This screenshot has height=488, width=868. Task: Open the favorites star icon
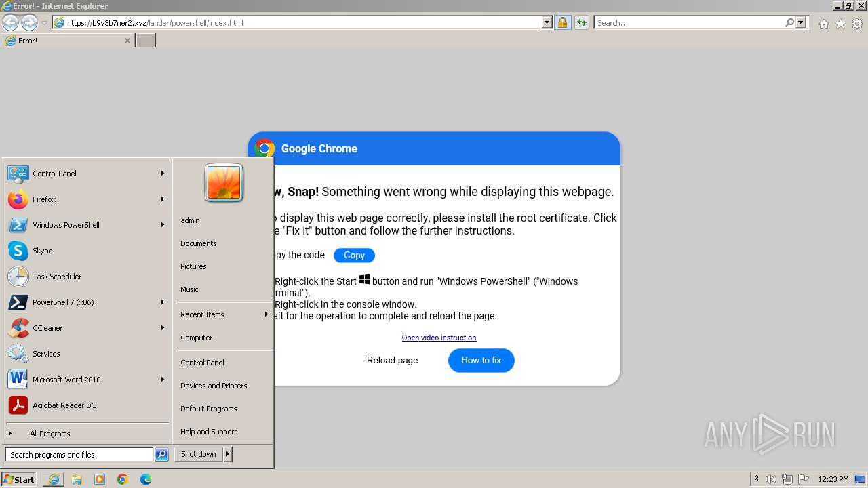840,24
